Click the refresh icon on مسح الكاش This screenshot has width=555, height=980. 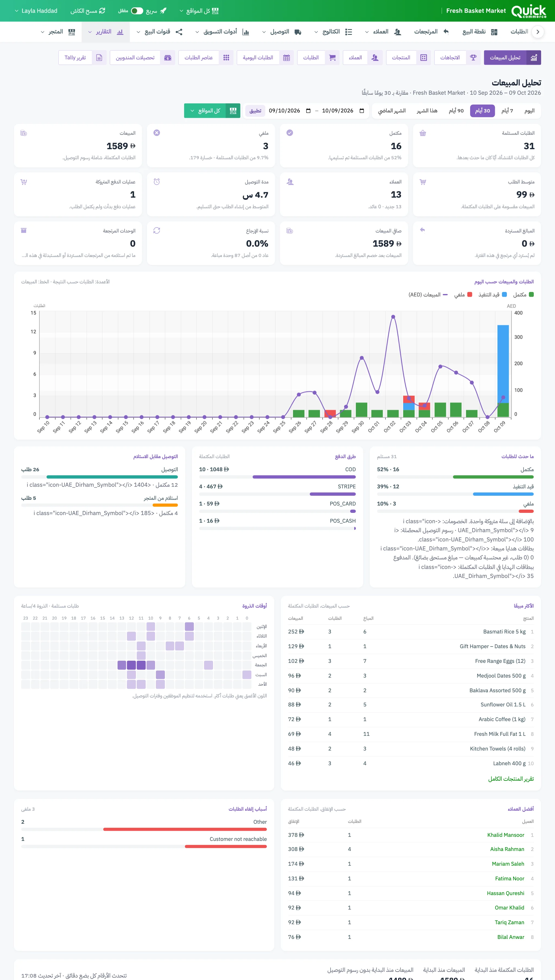102,11
